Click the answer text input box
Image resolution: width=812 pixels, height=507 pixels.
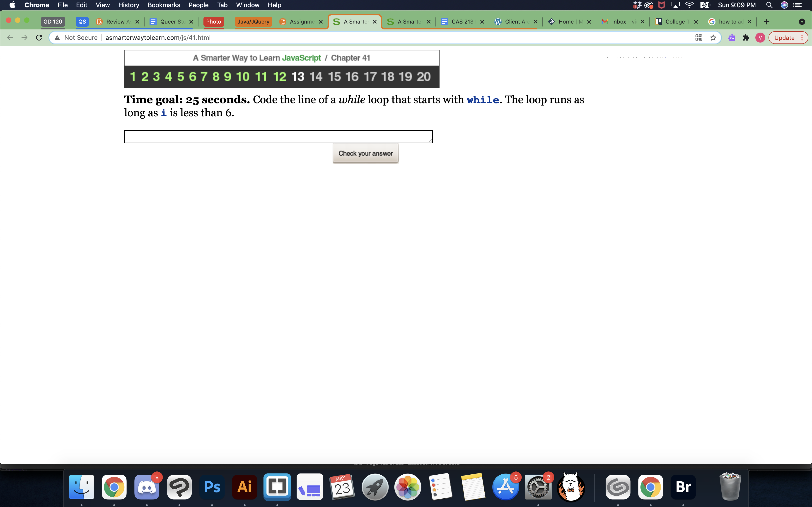click(278, 137)
